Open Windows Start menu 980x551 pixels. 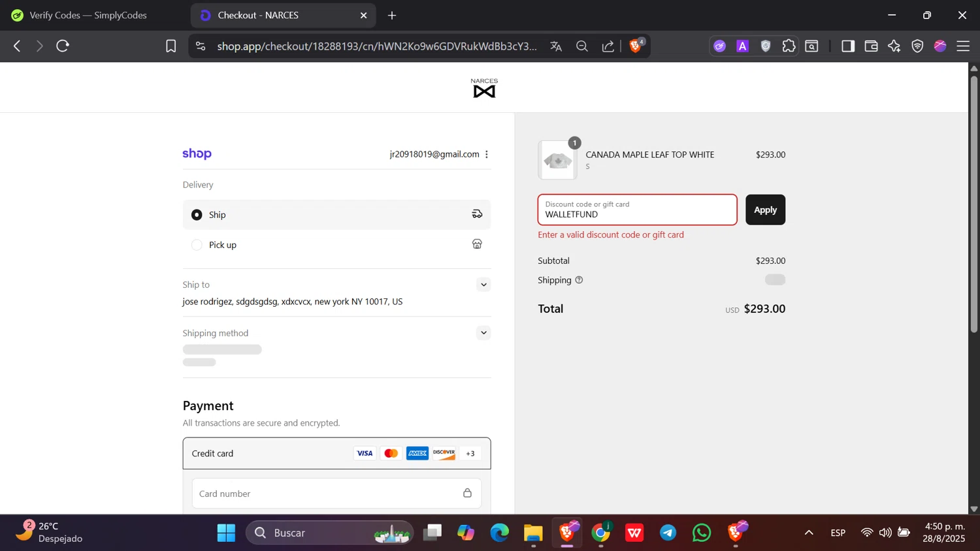226,533
